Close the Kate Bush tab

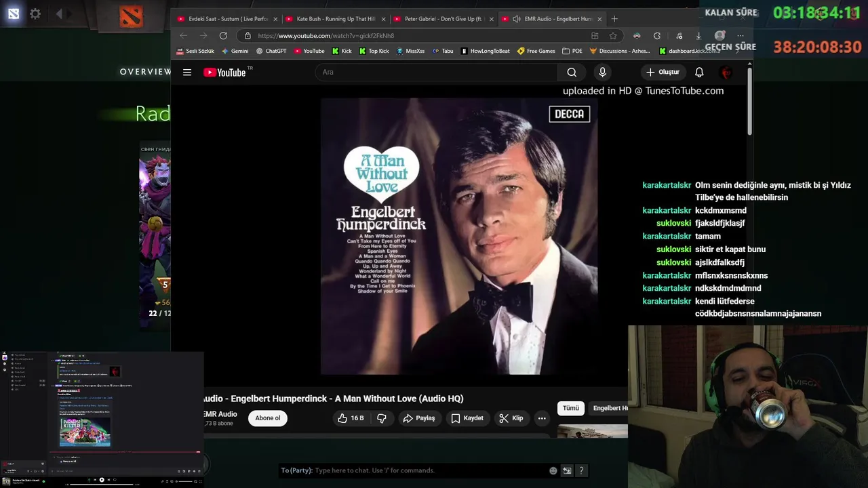(x=383, y=19)
